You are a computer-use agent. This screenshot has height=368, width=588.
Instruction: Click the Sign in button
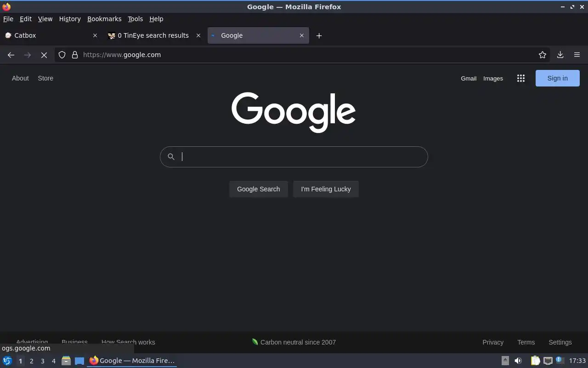(x=558, y=78)
